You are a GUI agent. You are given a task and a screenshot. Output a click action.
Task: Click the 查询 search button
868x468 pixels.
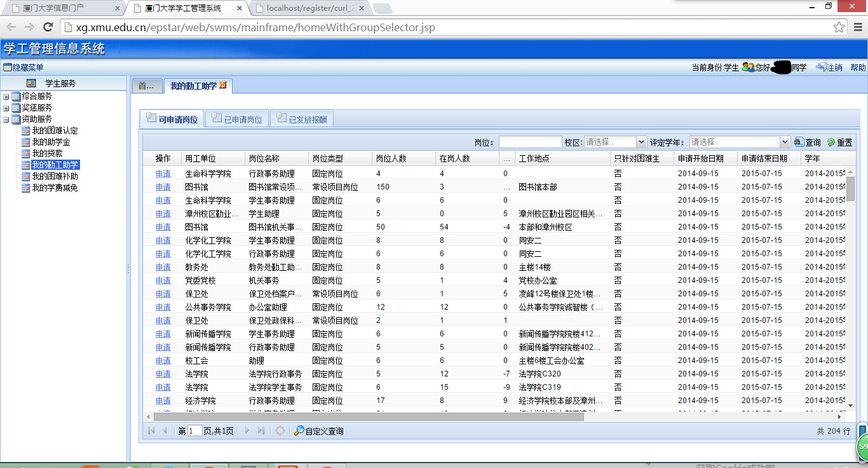807,142
